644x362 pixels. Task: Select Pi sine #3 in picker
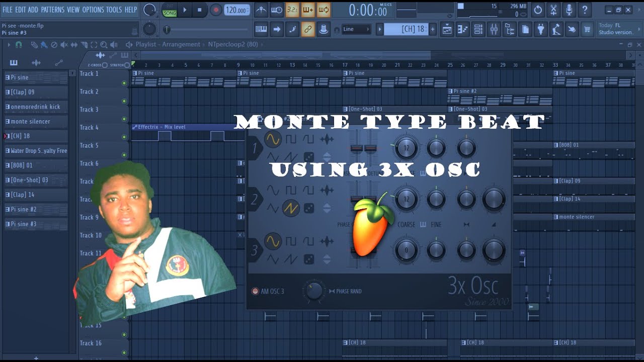point(36,224)
